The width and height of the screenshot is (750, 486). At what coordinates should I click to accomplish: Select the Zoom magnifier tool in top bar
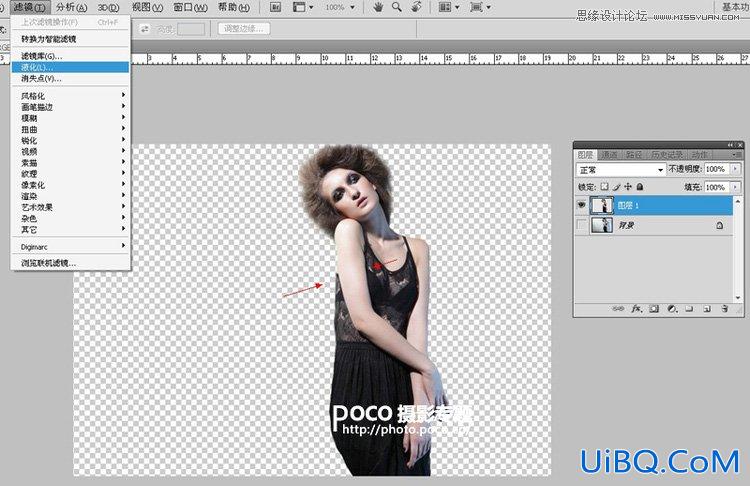(397, 7)
